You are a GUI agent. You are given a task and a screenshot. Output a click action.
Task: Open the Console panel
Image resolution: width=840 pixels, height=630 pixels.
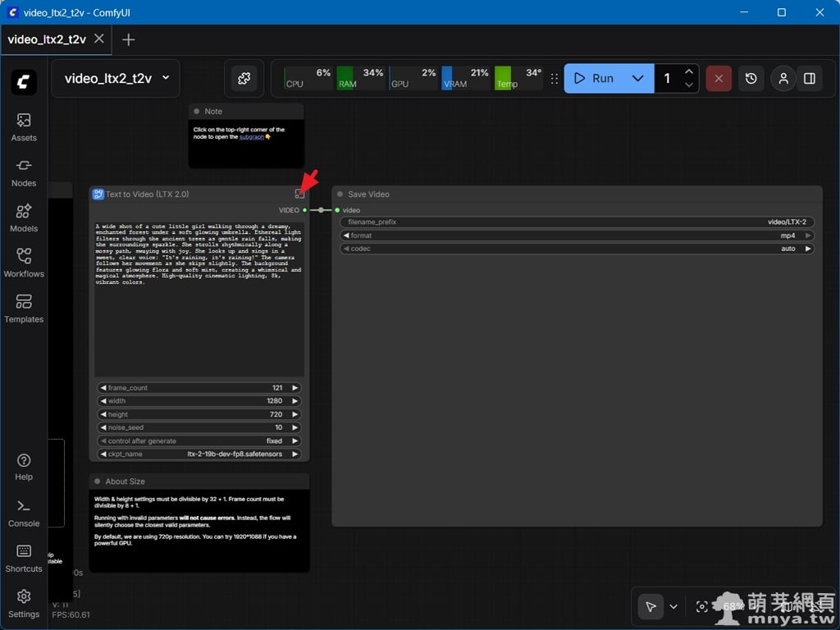pos(24,513)
